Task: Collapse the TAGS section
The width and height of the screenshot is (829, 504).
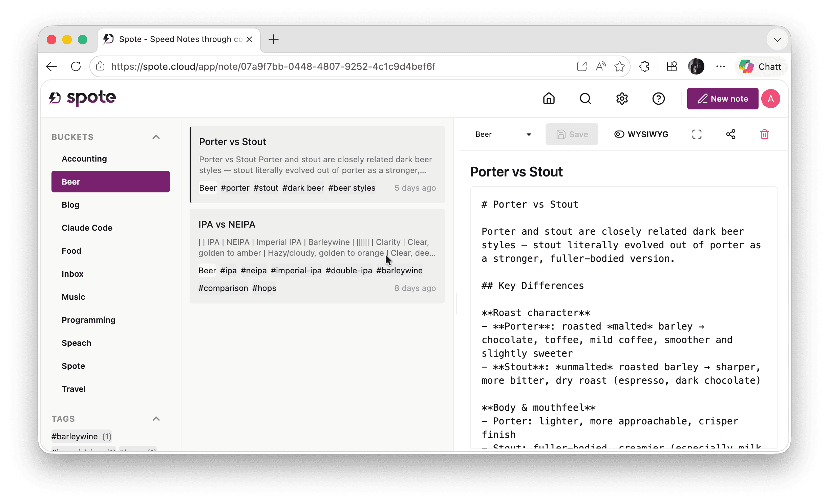Action: coord(156,419)
